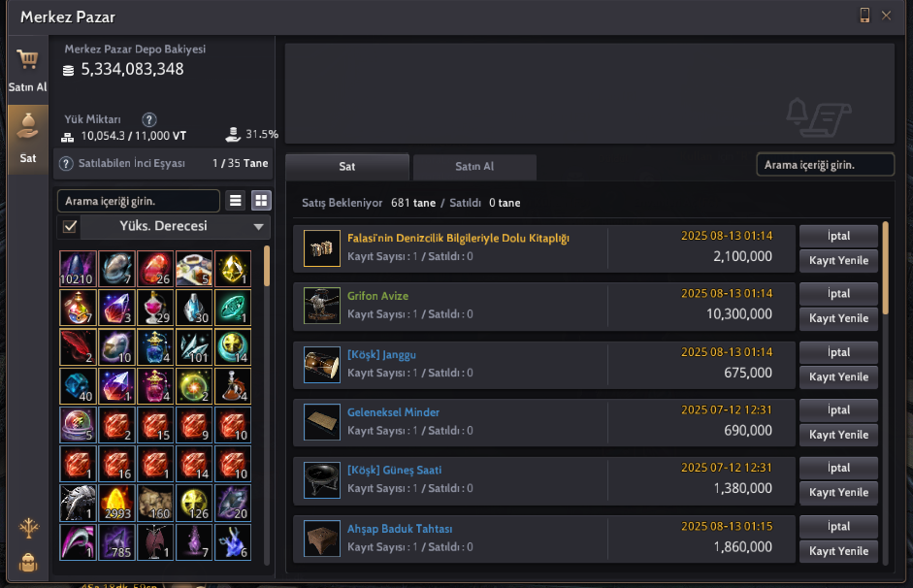Screen dimensions: 913x588
Task: Switch to the Satın Al tab
Action: tap(474, 167)
